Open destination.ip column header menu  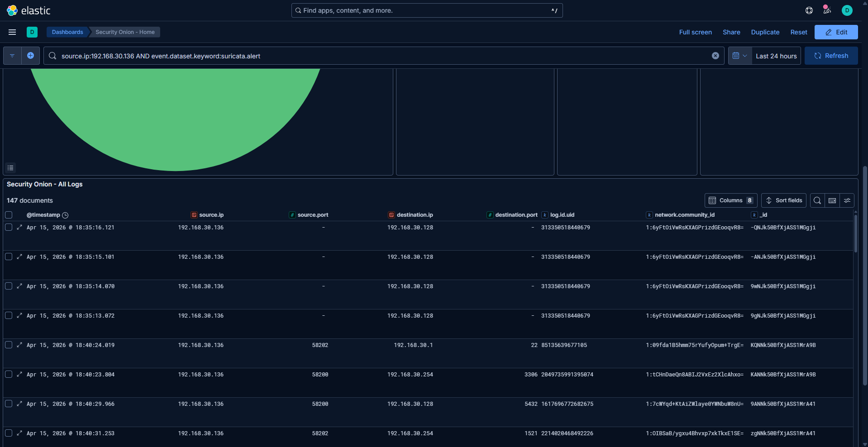click(x=410, y=215)
